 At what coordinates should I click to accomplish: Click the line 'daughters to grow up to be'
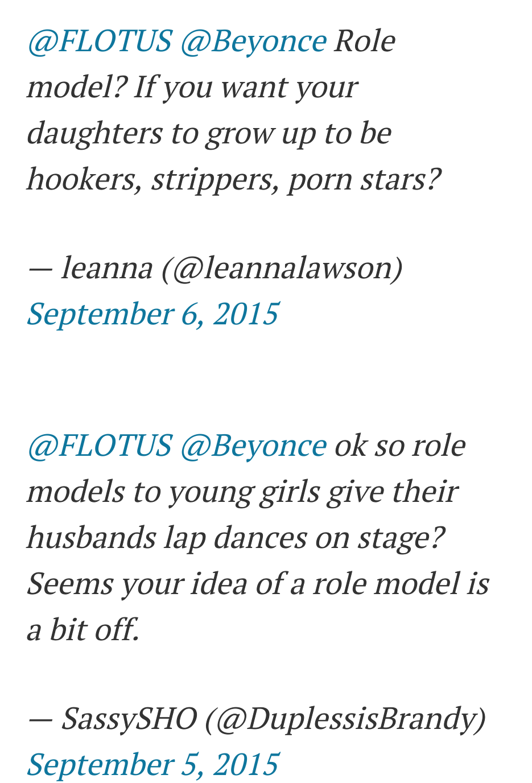coord(209,134)
